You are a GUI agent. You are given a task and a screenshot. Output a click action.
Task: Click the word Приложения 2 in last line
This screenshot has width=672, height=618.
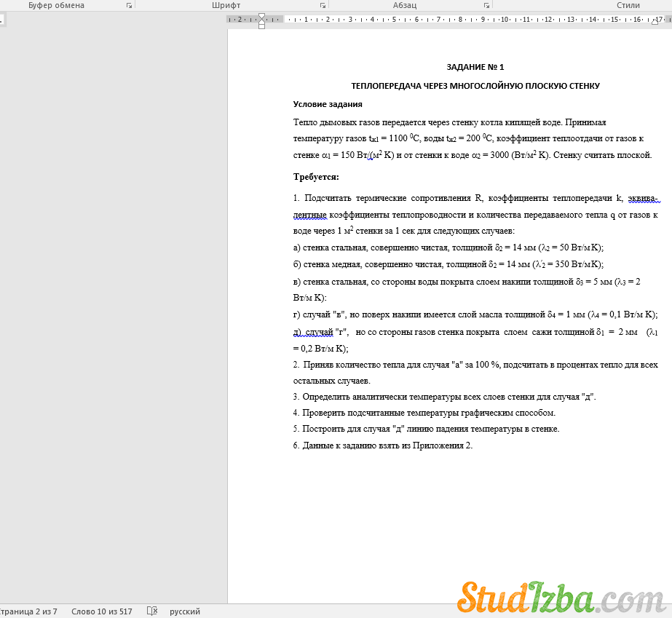tap(441, 445)
